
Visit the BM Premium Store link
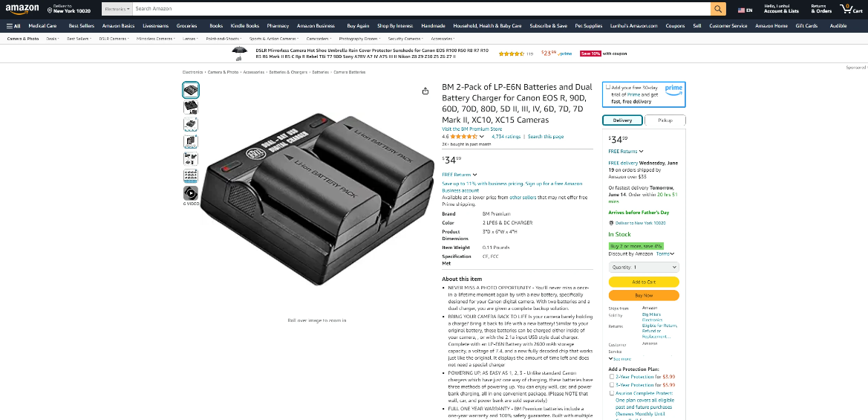click(x=471, y=129)
